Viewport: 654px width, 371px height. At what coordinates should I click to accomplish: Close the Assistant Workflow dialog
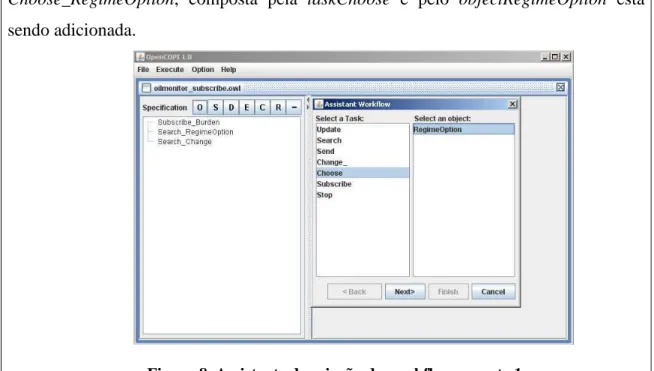[x=513, y=104]
